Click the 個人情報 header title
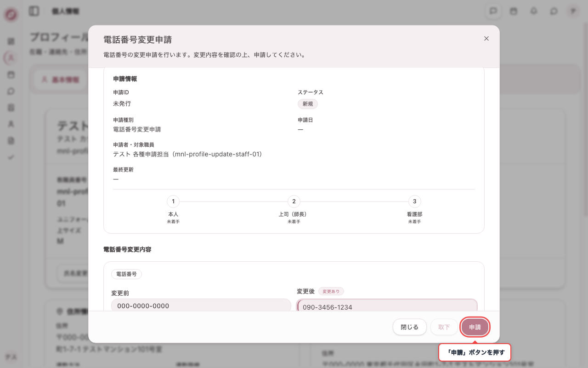Screen dimensions: 588x368 pyautogui.click(x=65, y=11)
